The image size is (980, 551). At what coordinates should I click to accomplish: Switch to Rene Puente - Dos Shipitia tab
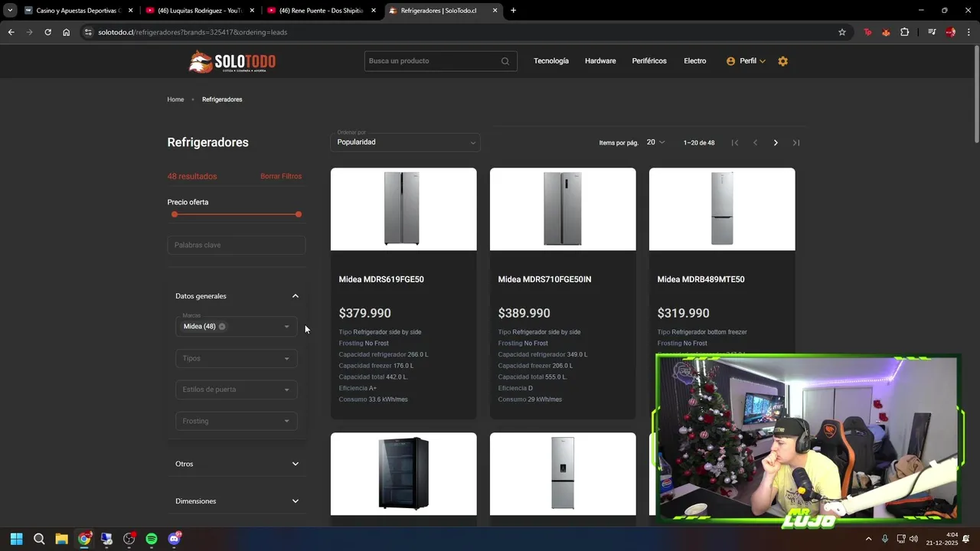[x=321, y=11]
